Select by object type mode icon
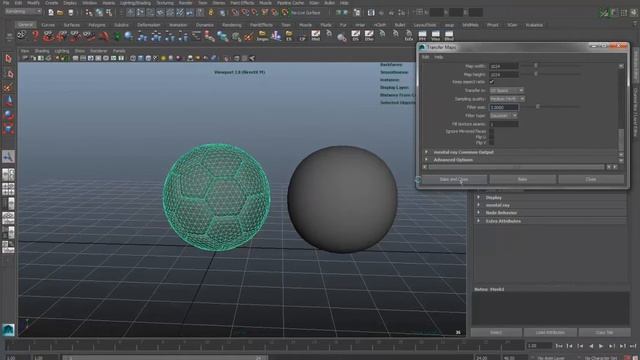Viewport: 640px width, 360px height. tap(99, 13)
